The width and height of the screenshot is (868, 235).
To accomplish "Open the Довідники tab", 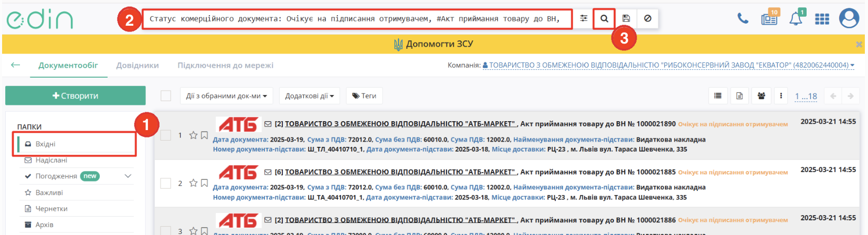I will 137,66.
